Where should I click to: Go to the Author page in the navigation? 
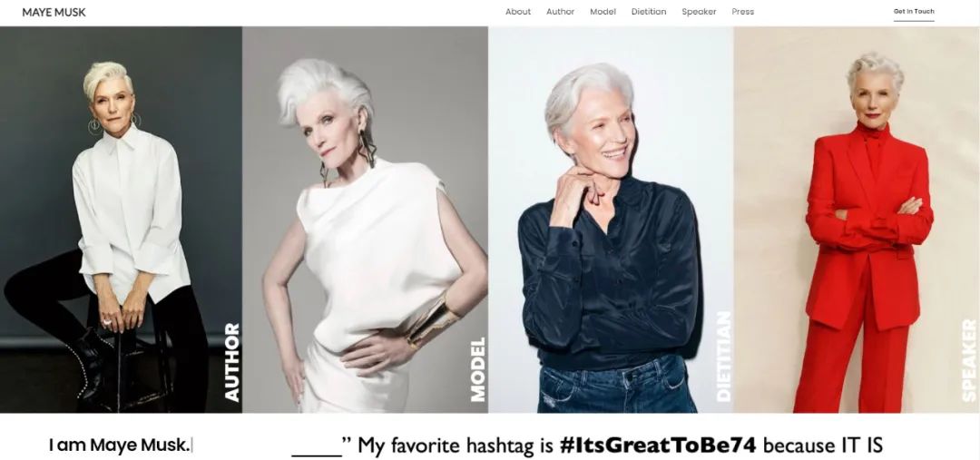pos(560,12)
